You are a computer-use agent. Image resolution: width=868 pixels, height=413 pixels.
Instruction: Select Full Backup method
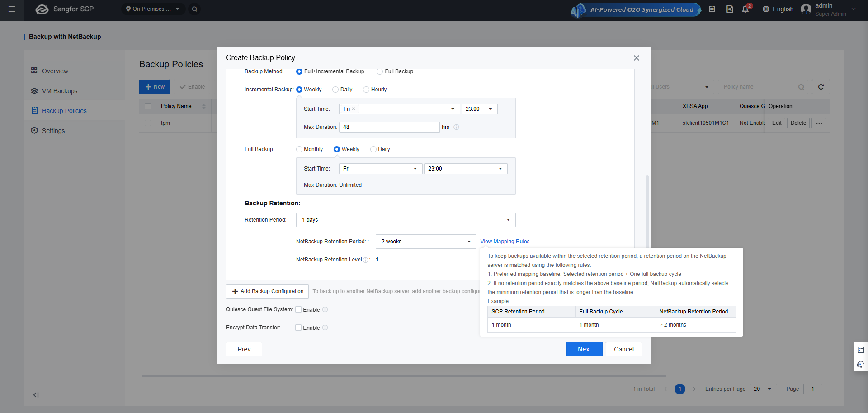click(380, 71)
